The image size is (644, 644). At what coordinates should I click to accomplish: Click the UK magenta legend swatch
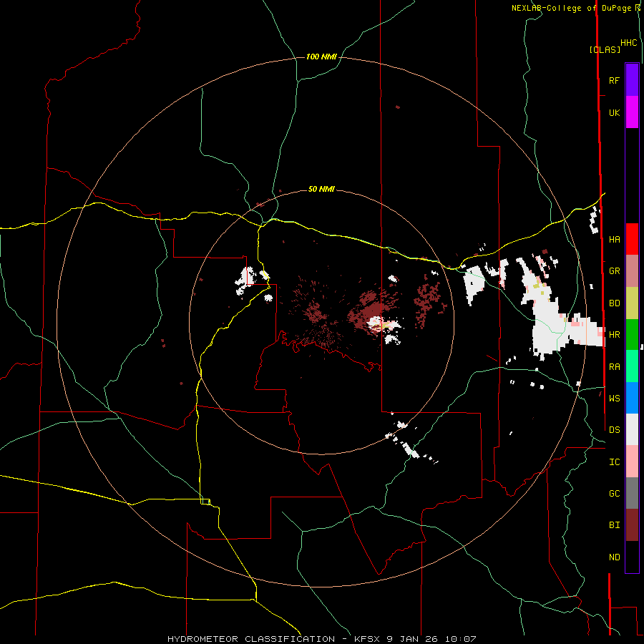click(632, 112)
